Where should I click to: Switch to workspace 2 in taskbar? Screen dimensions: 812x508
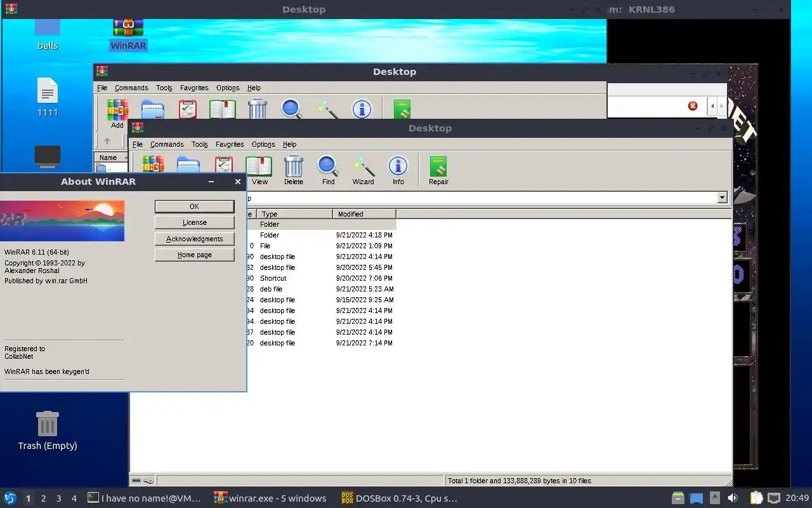point(43,498)
